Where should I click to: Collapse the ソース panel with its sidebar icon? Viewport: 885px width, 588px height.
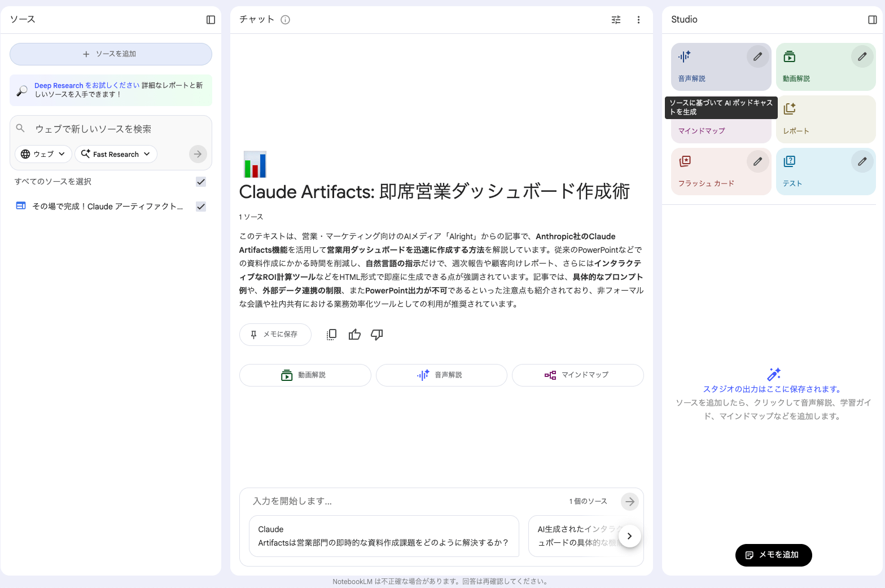point(211,20)
